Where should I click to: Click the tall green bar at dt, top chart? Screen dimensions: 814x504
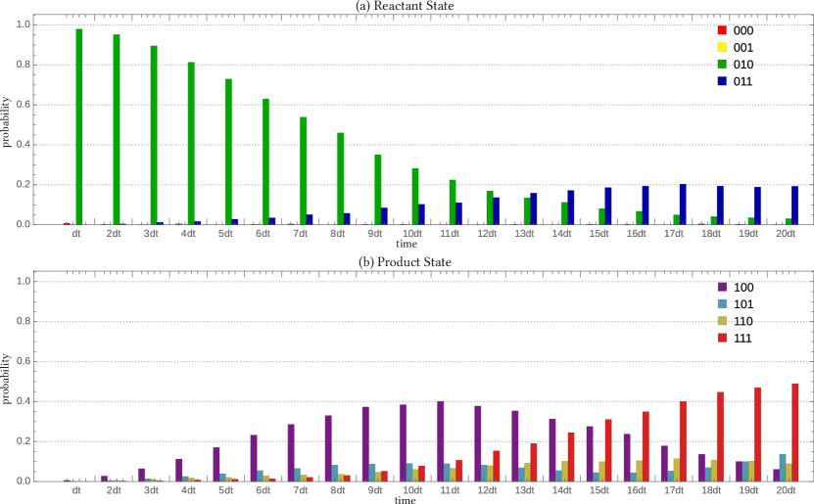click(79, 126)
